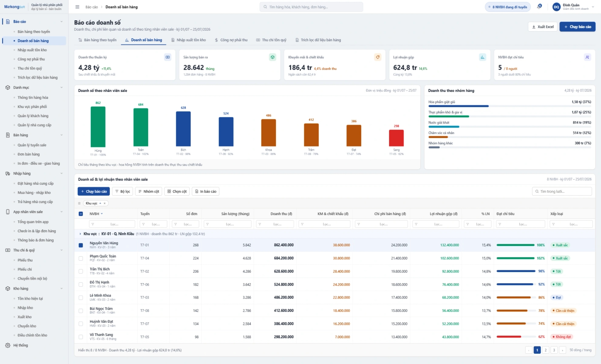
Task: Click the Hùng bar in sales chart
Action: [x=98, y=127]
